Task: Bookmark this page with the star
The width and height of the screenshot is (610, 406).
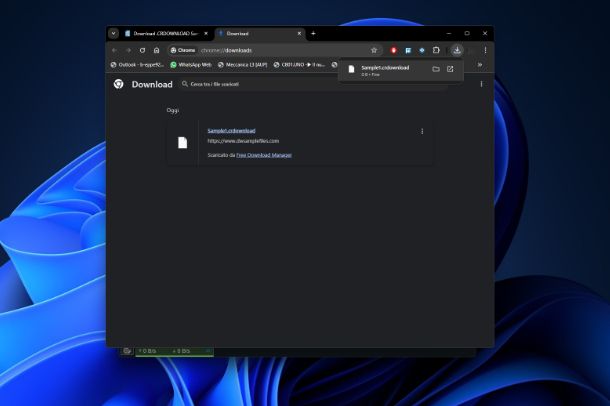Action: (374, 50)
